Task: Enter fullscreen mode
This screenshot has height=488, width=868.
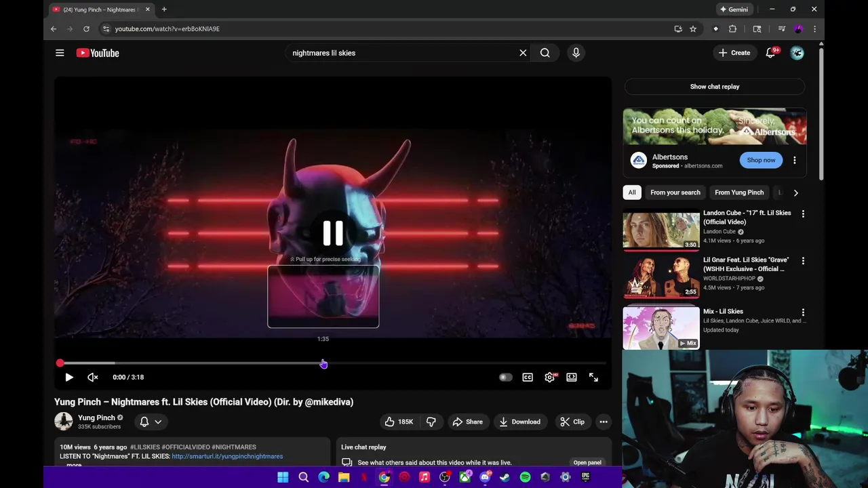Action: 593,378
